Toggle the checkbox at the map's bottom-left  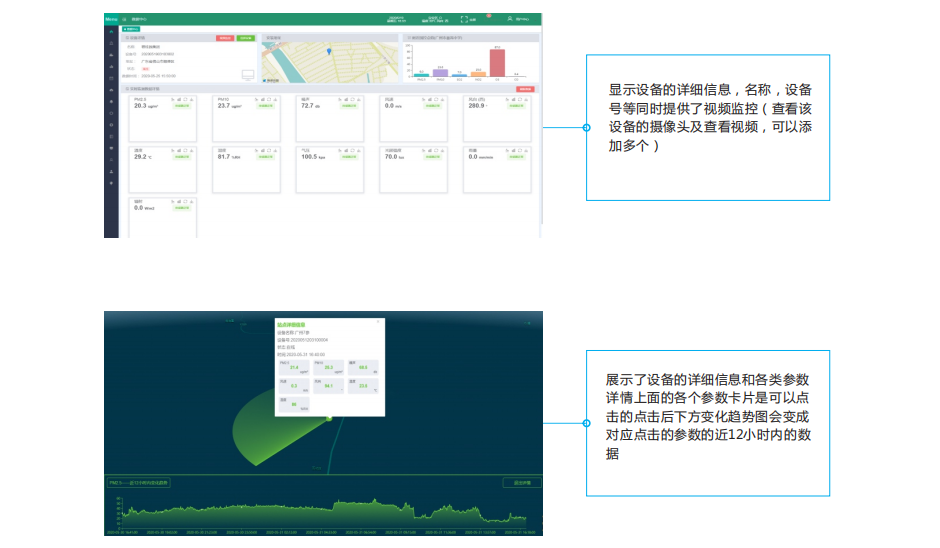[263, 80]
